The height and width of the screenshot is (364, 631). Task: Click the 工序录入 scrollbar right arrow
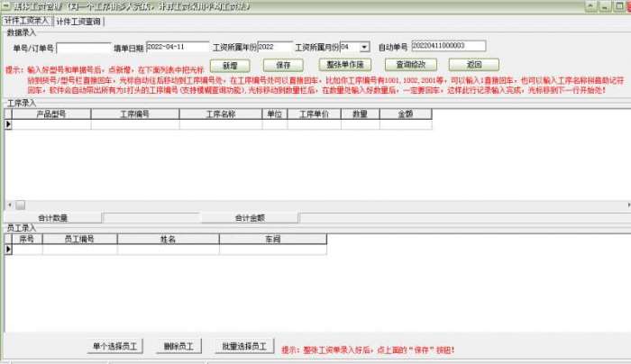click(x=628, y=205)
